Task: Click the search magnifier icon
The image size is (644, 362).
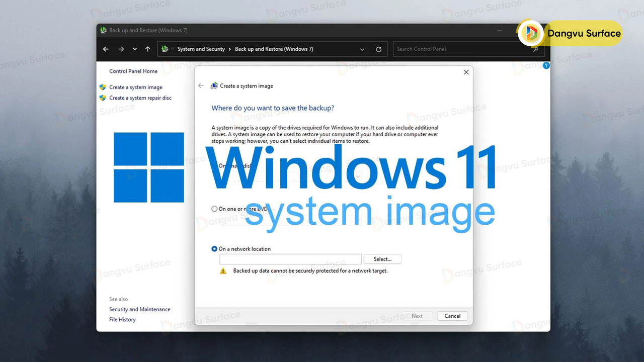Action: (536, 49)
